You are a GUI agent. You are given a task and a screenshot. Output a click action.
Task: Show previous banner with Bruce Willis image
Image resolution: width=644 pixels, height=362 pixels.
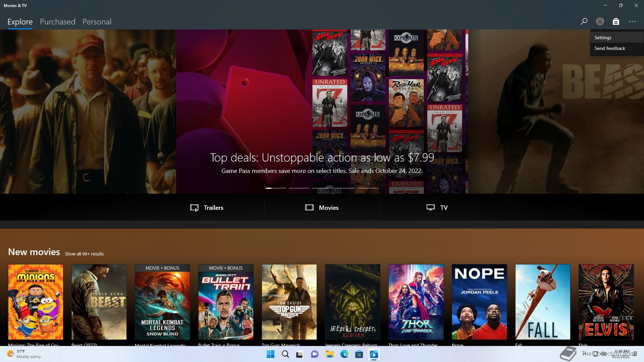coord(88,112)
